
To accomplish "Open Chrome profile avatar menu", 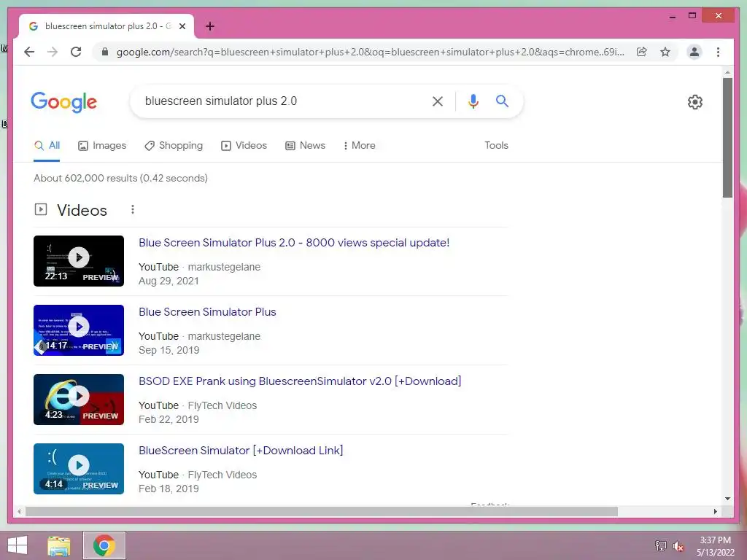I will click(x=694, y=52).
